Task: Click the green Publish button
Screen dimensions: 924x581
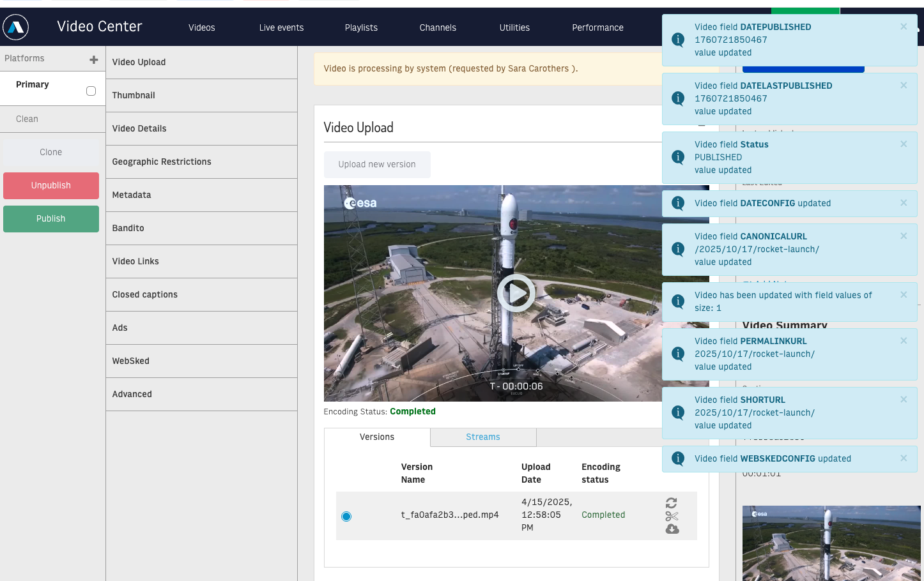Action: point(51,219)
